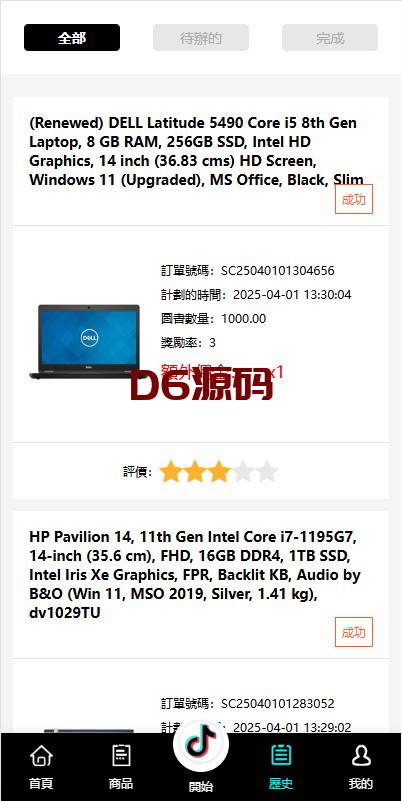Select order number SC25040101304656
This screenshot has width=402, height=801.
(x=278, y=271)
